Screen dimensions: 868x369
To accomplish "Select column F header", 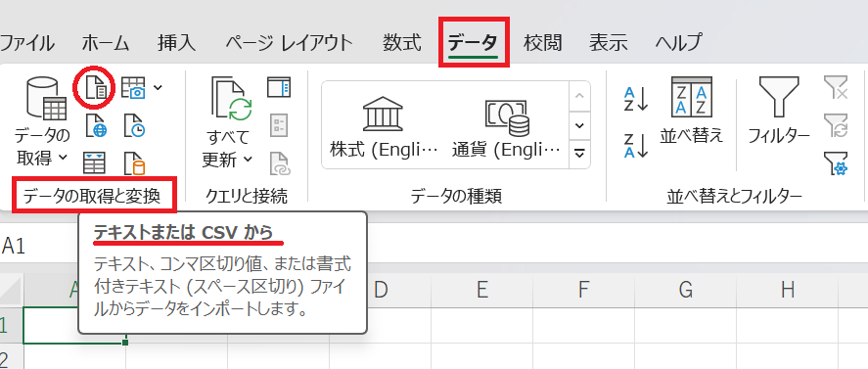I will point(583,289).
